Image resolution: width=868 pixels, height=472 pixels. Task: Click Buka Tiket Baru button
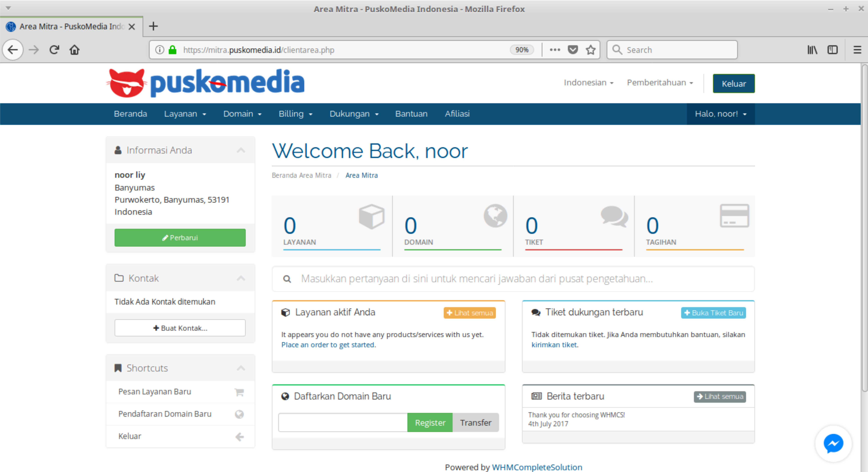coord(713,313)
